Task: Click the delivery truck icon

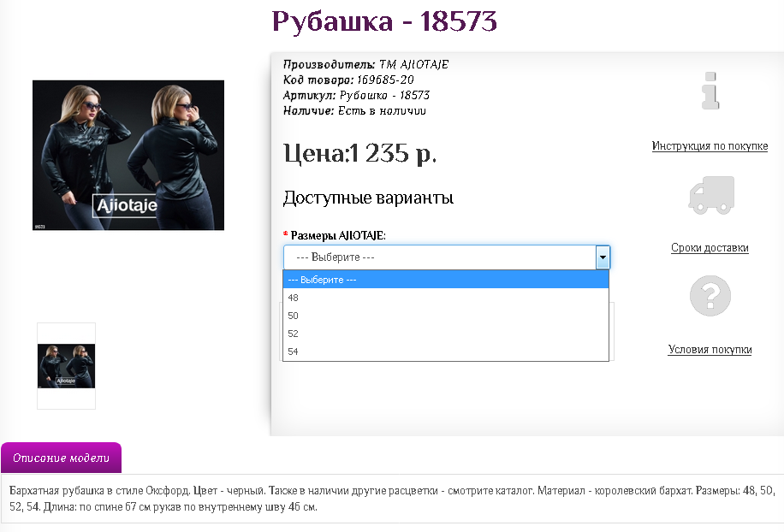Action: coord(710,195)
